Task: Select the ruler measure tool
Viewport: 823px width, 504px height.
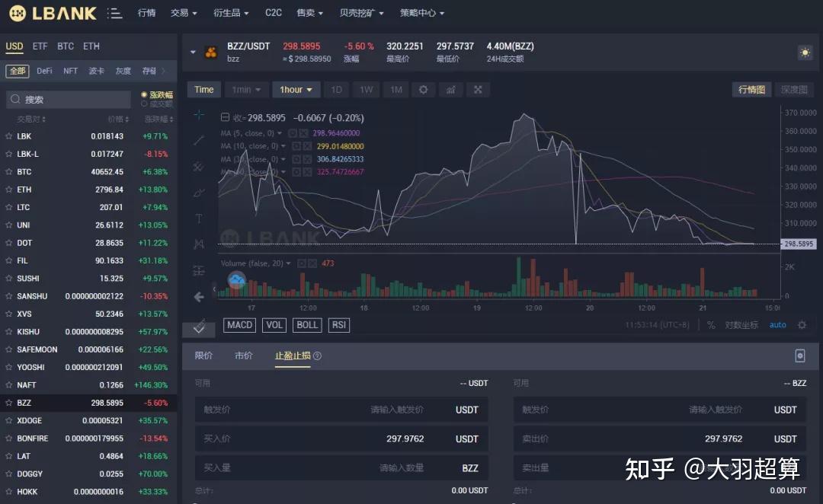Action: click(x=199, y=327)
